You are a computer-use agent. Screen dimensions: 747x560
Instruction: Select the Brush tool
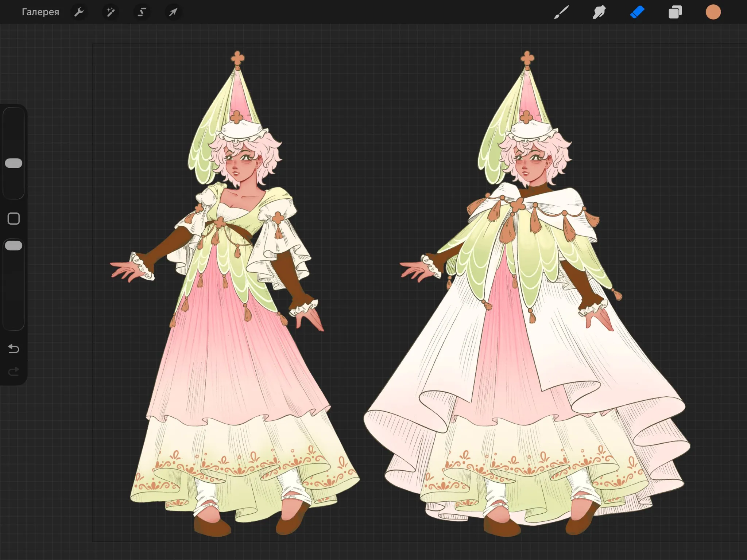coord(561,12)
